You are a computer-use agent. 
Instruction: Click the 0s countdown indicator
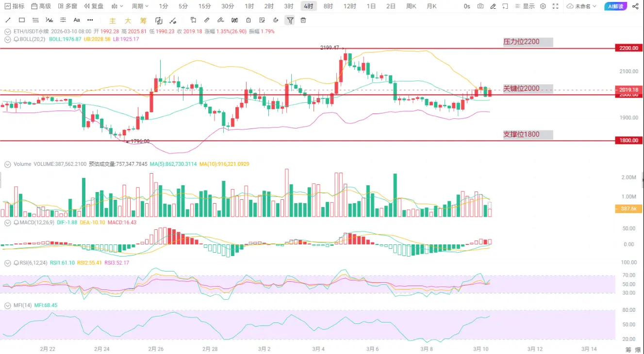467,6
